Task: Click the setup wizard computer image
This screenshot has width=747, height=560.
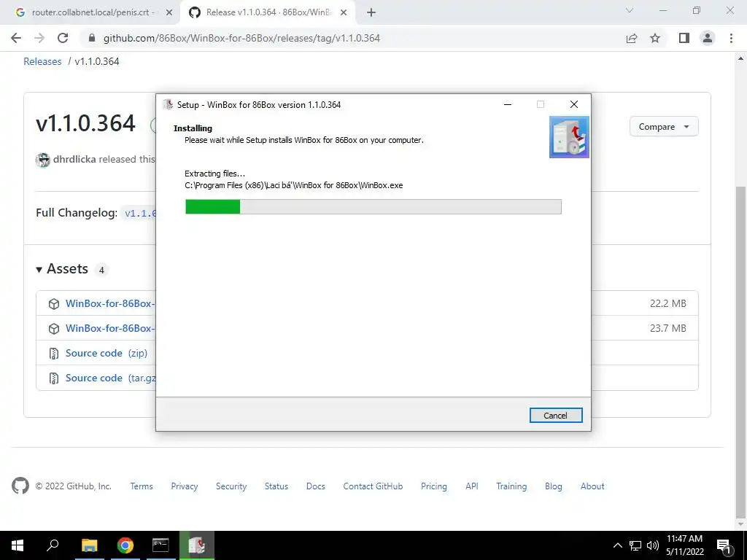Action: pyautogui.click(x=569, y=137)
